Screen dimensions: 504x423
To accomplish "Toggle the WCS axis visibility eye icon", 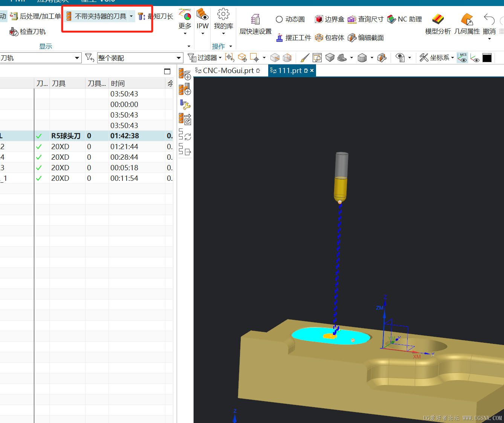I will click(475, 58).
